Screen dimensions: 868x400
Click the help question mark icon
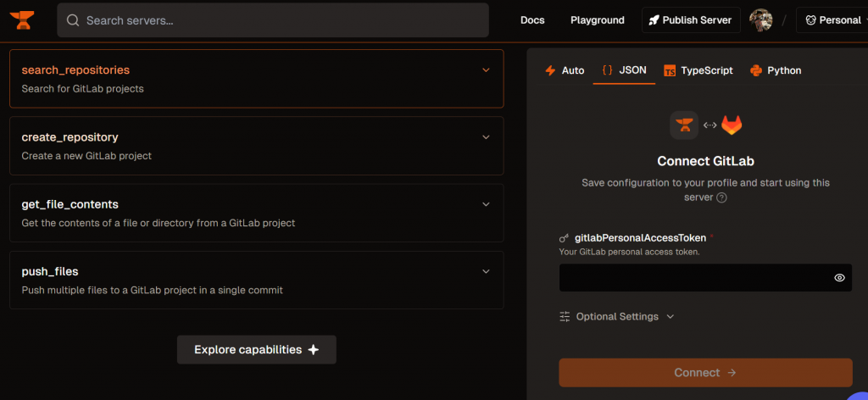tap(721, 197)
